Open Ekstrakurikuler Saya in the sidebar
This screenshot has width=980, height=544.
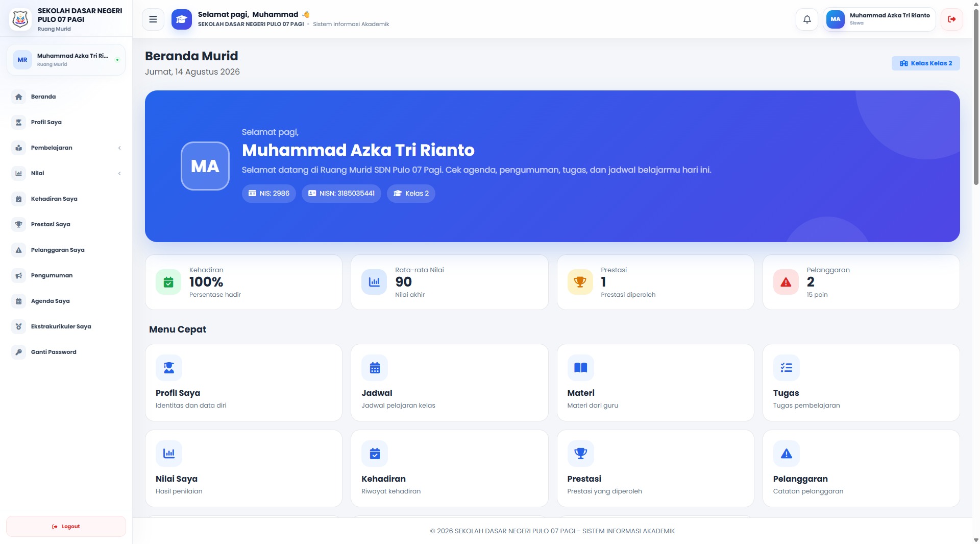(66, 326)
